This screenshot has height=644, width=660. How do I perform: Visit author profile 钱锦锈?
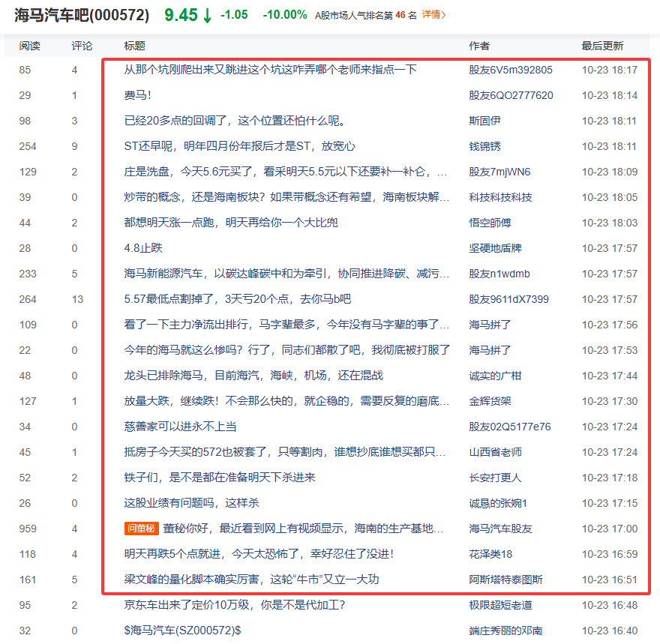485,146
